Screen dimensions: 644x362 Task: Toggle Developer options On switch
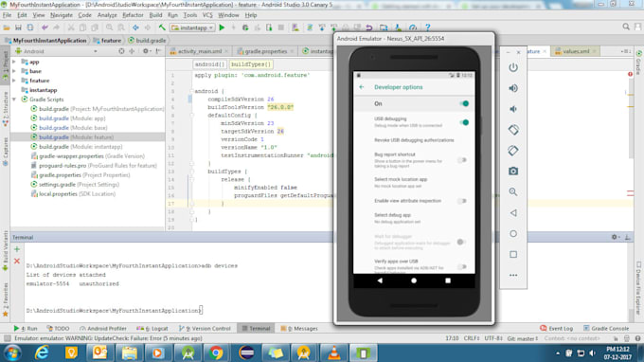pyautogui.click(x=464, y=103)
